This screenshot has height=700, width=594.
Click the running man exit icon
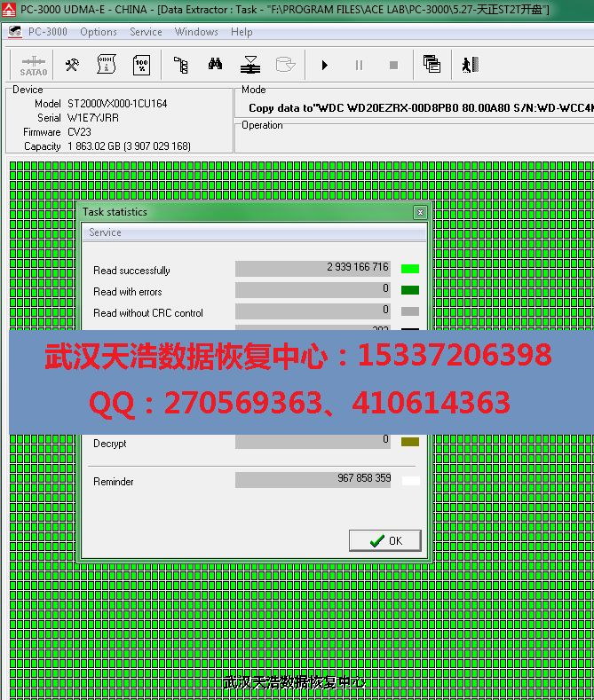[x=470, y=65]
